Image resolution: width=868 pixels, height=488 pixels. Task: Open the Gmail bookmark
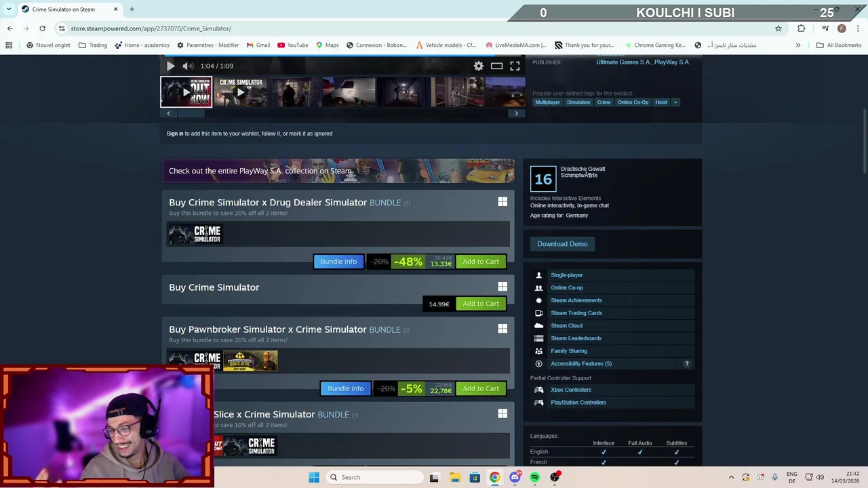pos(258,45)
